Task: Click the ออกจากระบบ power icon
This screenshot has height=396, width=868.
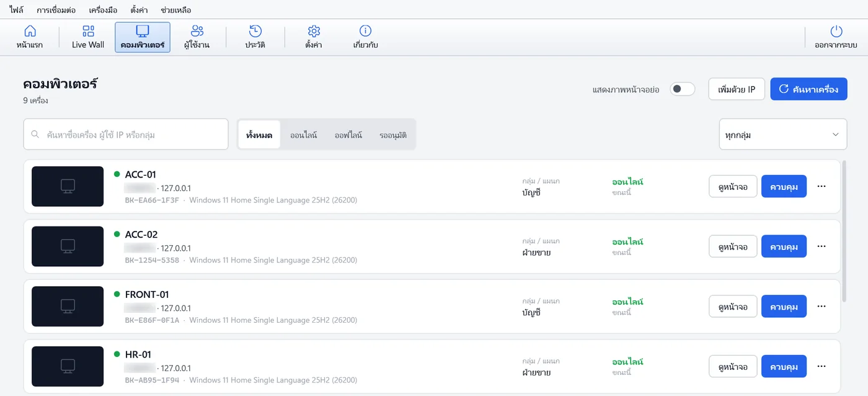Action: 836,37
